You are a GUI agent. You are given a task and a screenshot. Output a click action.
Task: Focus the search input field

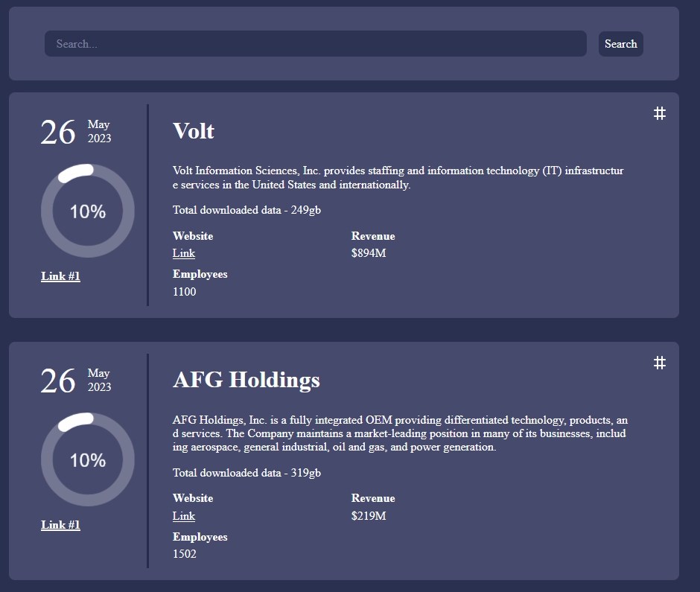(x=315, y=44)
